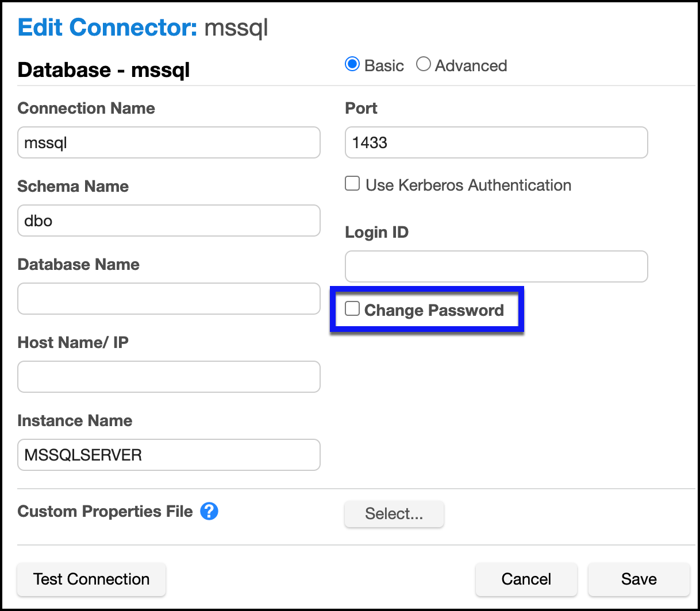Viewport: 700px width, 611px height.
Task: Cancel editing the connector
Action: click(x=526, y=579)
